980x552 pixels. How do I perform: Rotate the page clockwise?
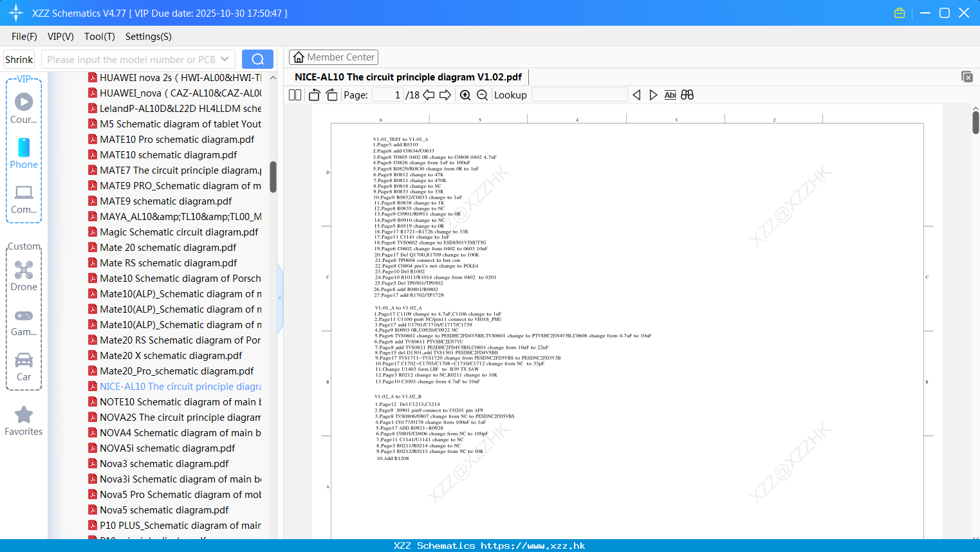[331, 95]
